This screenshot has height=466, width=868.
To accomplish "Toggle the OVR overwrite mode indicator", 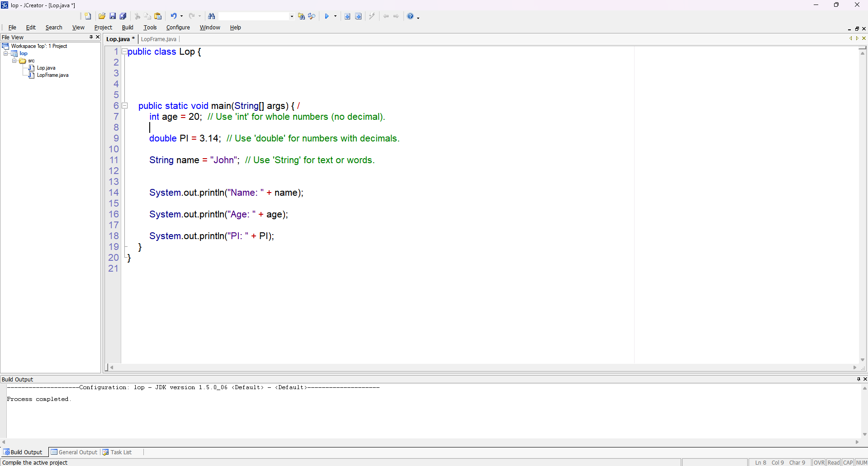I will pyautogui.click(x=819, y=462).
